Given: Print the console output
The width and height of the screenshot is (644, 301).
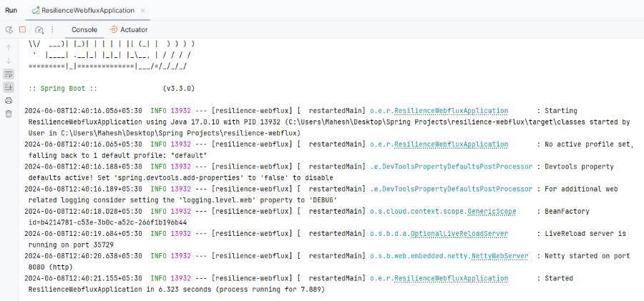Looking at the screenshot, I should point(9,100).
